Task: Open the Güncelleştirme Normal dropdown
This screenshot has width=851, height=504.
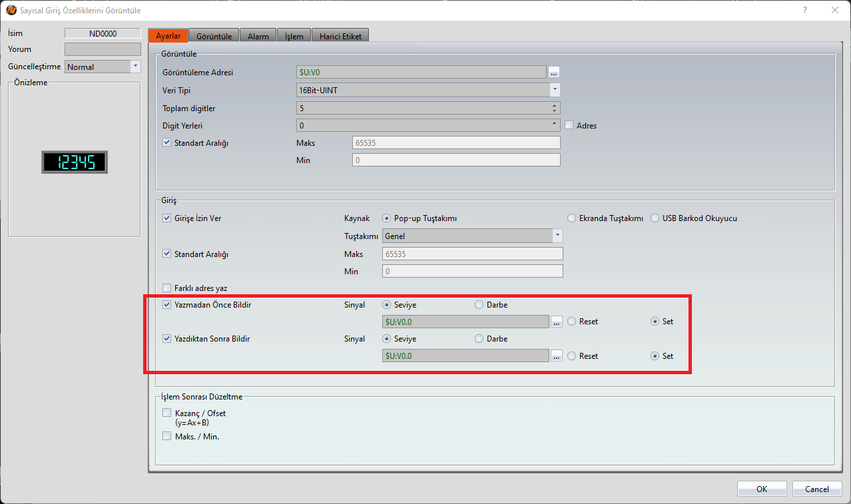Action: coord(135,67)
